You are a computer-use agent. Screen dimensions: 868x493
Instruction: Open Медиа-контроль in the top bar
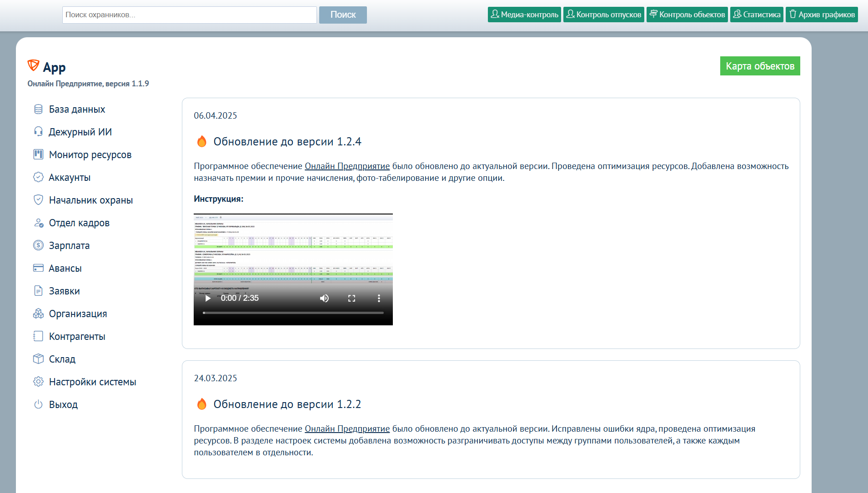[524, 15]
